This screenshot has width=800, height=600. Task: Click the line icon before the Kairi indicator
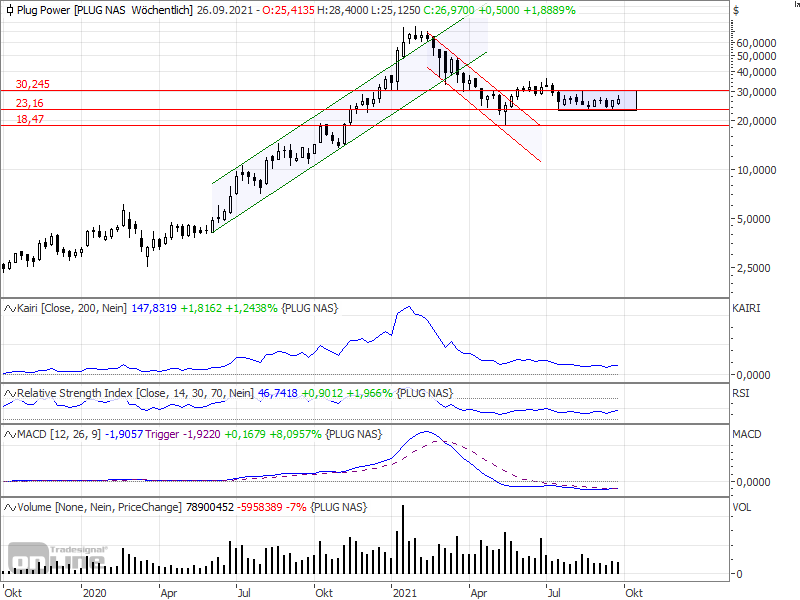click(x=10, y=308)
